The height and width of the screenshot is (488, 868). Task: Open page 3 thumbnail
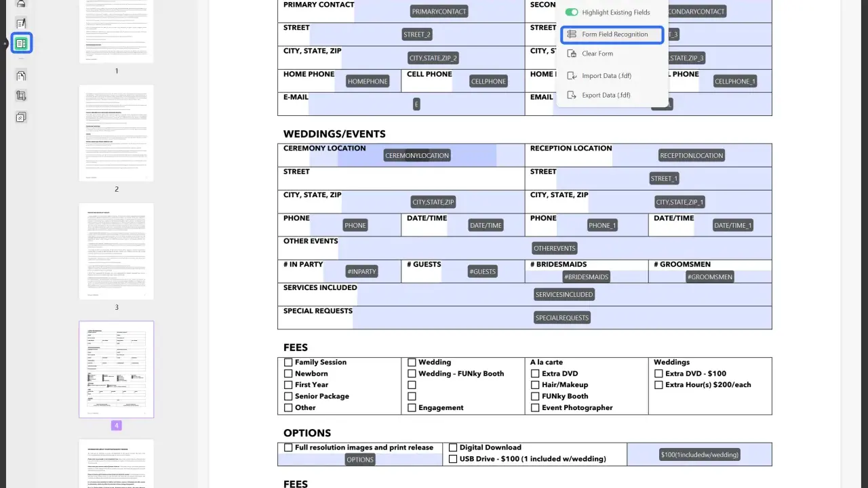click(117, 251)
